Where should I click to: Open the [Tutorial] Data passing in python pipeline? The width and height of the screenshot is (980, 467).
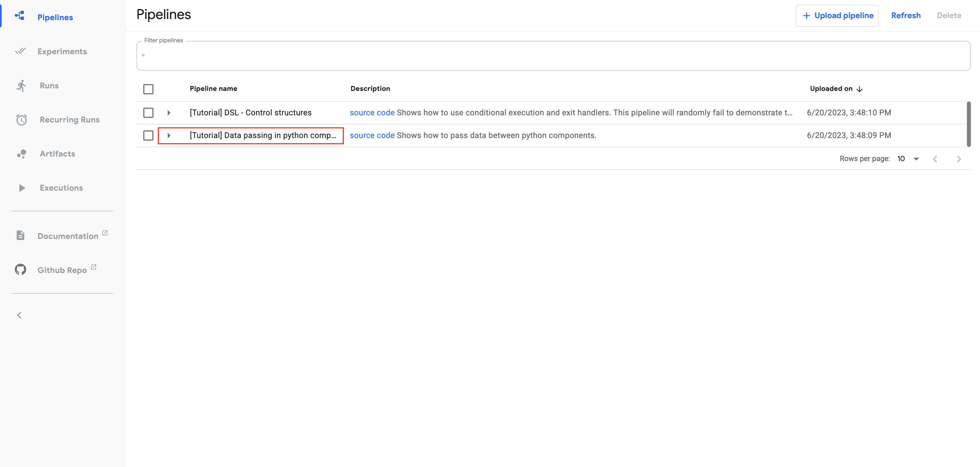263,135
